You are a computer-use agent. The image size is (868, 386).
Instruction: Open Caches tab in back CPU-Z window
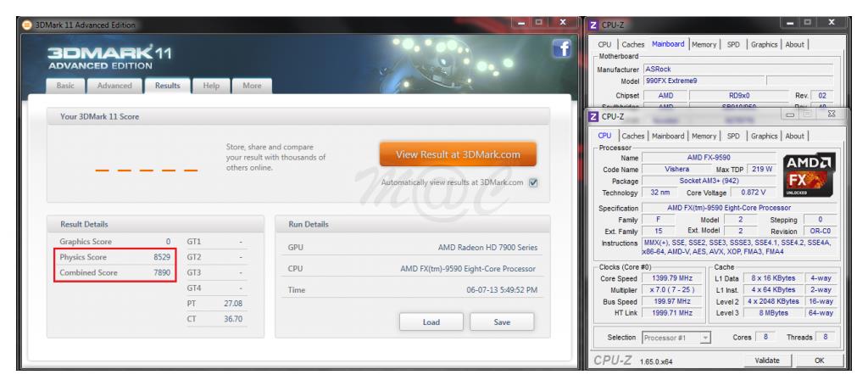pos(632,44)
